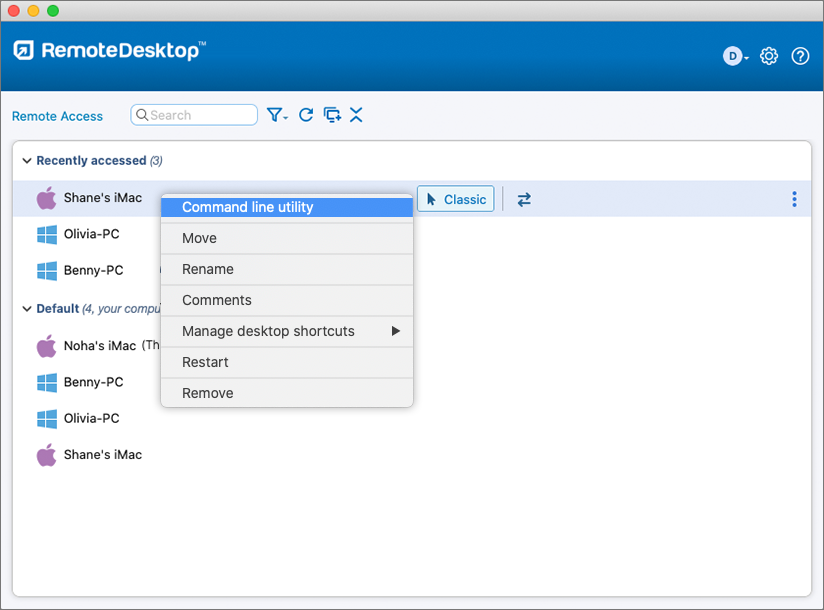Open the three-dot more options menu
Image resolution: width=824 pixels, height=610 pixels.
[794, 200]
